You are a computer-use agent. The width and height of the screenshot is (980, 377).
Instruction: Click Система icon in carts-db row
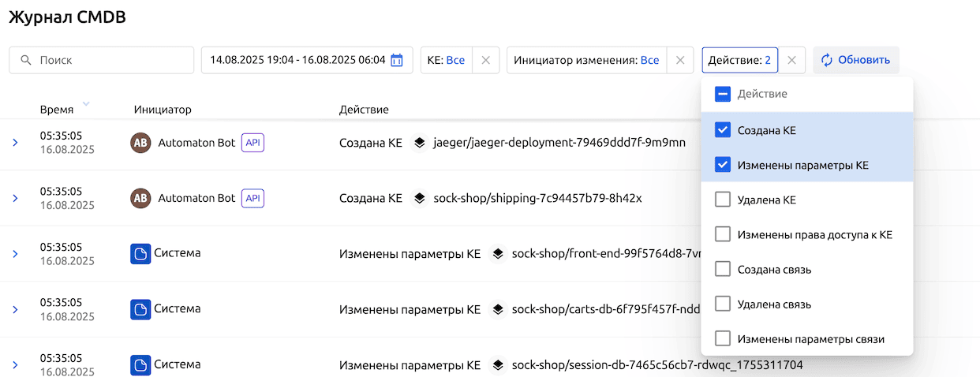point(140,309)
